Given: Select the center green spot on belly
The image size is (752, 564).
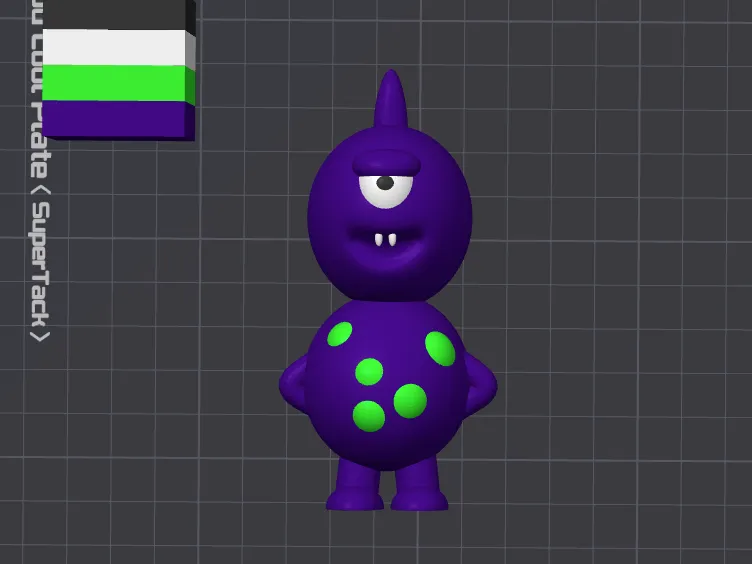Looking at the screenshot, I should click(370, 372).
